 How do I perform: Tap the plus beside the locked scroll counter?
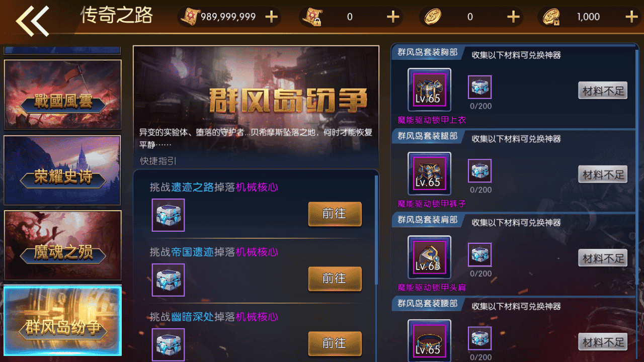point(392,17)
